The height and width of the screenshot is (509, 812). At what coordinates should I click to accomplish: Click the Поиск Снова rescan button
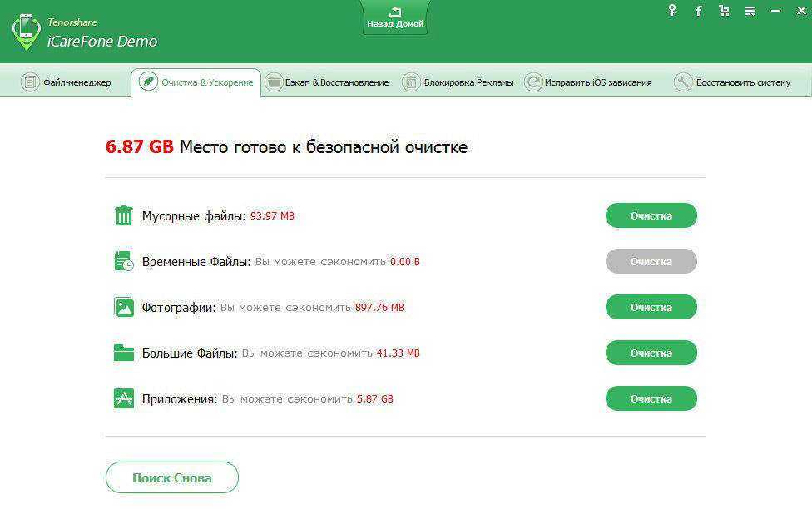pyautogui.click(x=172, y=477)
